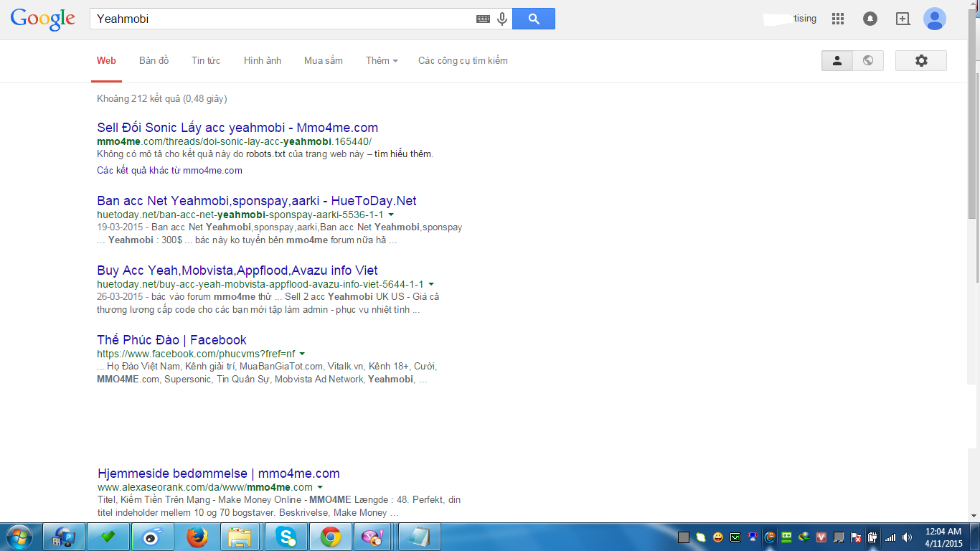The height and width of the screenshot is (551, 980).
Task: Open Các công cụ tìm kiếm
Action: pyautogui.click(x=463, y=61)
